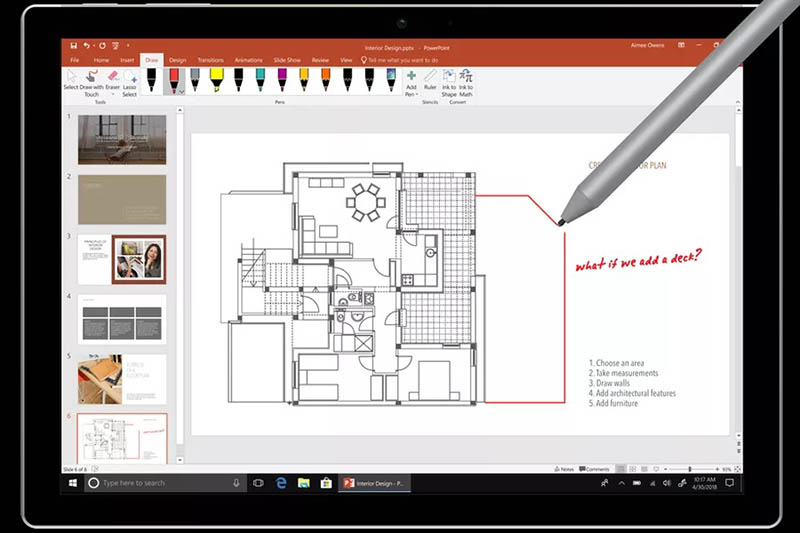Screen dimensions: 800x533
Task: Click the Tell me what you want to do box
Action: (x=400, y=60)
